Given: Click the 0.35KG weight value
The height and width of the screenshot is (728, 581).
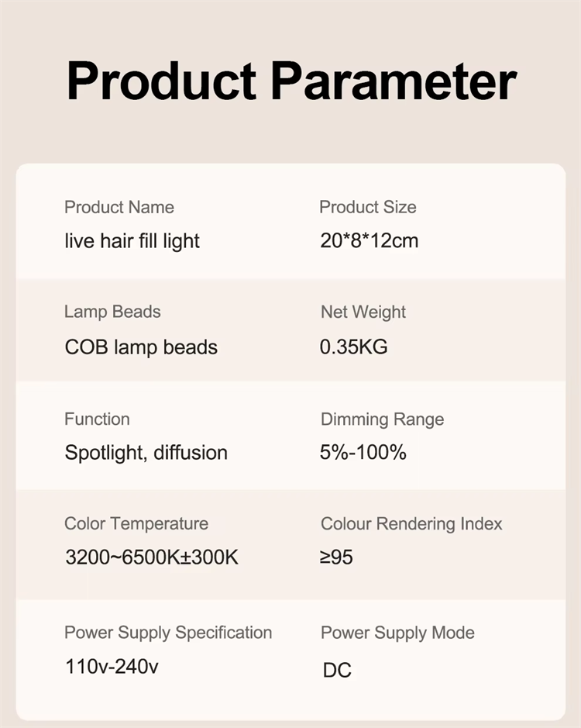Looking at the screenshot, I should coord(353,347).
